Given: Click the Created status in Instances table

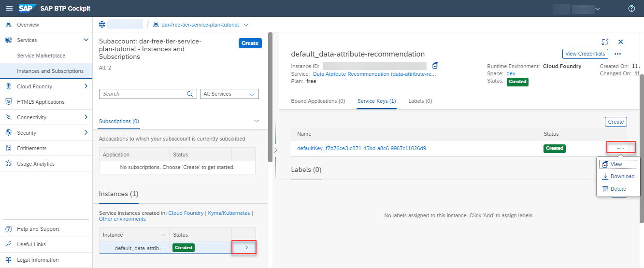Looking at the screenshot, I should (184, 248).
